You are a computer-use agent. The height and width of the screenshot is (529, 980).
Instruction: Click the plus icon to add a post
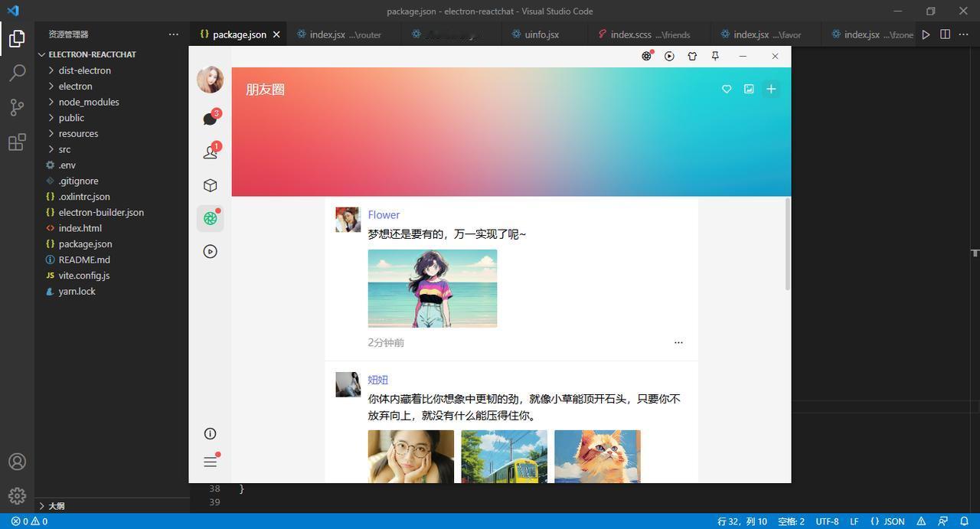(x=771, y=89)
